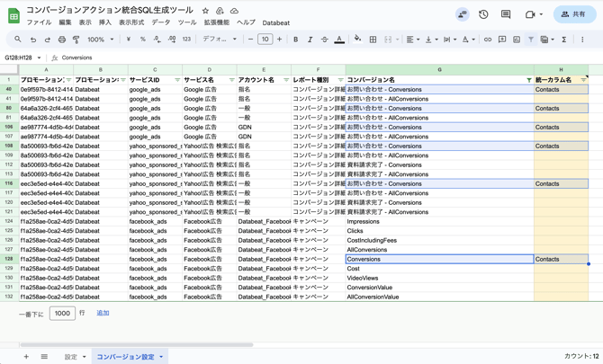Image resolution: width=603 pixels, height=364 pixels.
Task: Select the paint format tool
Action: (76, 40)
